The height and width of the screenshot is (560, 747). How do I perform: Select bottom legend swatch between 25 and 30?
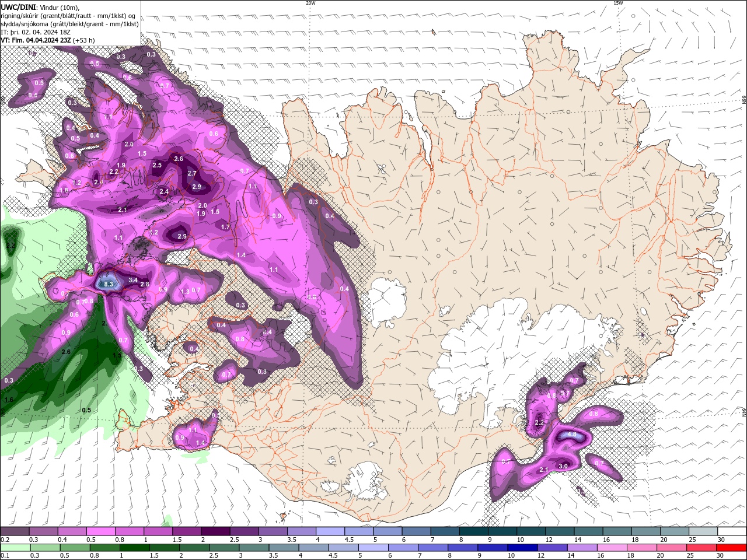[x=702, y=548]
